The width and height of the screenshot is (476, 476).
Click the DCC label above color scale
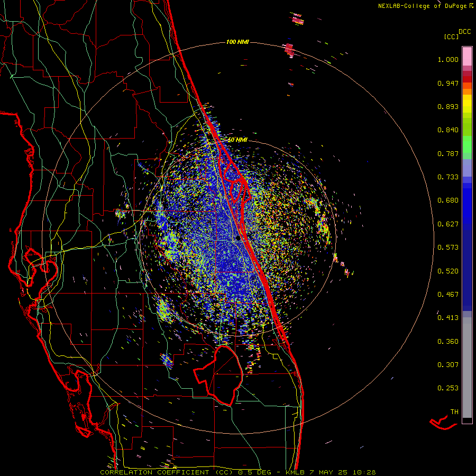(464, 32)
